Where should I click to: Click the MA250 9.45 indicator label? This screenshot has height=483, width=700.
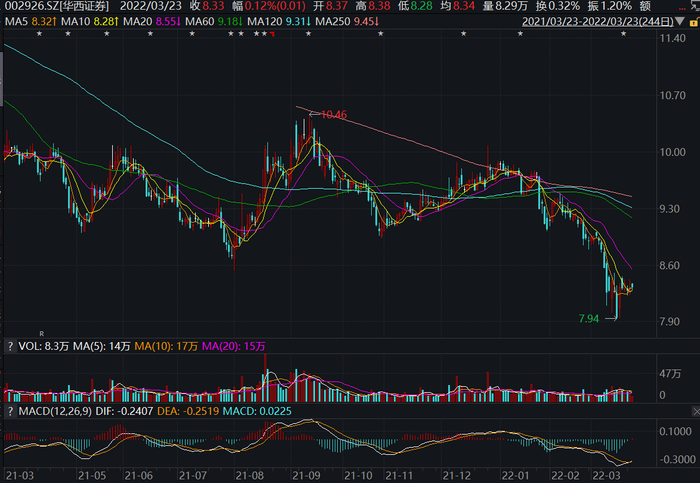[347, 21]
